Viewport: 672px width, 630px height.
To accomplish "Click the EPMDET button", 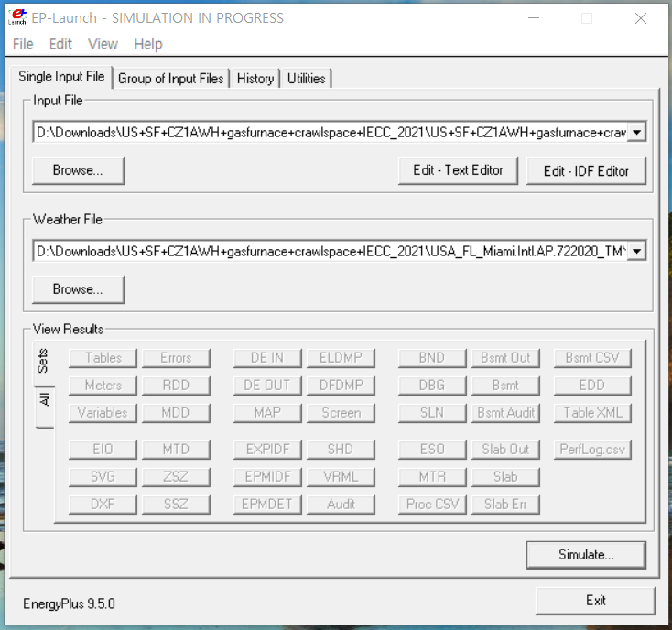I will pos(267,505).
